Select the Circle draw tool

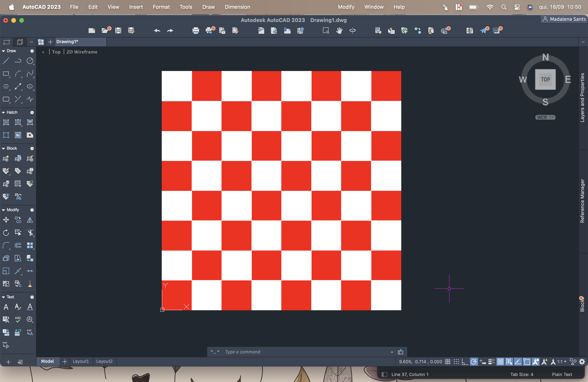[30, 61]
